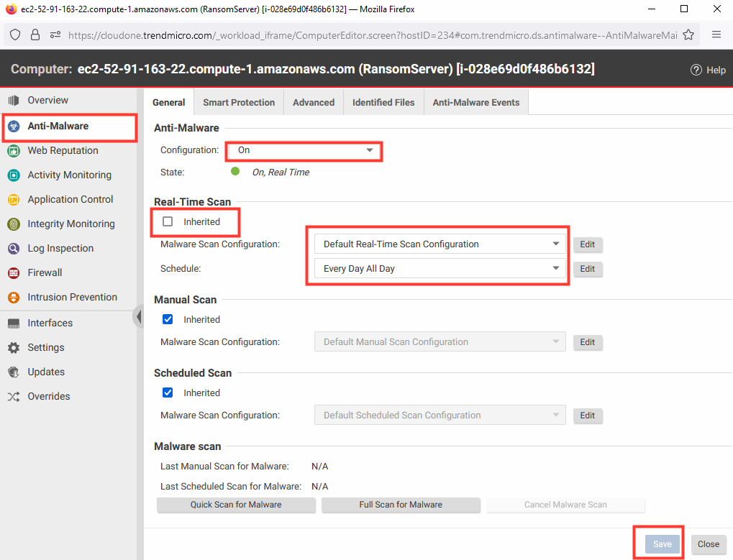Click the Firefox shield tracking protection icon

tap(15, 35)
